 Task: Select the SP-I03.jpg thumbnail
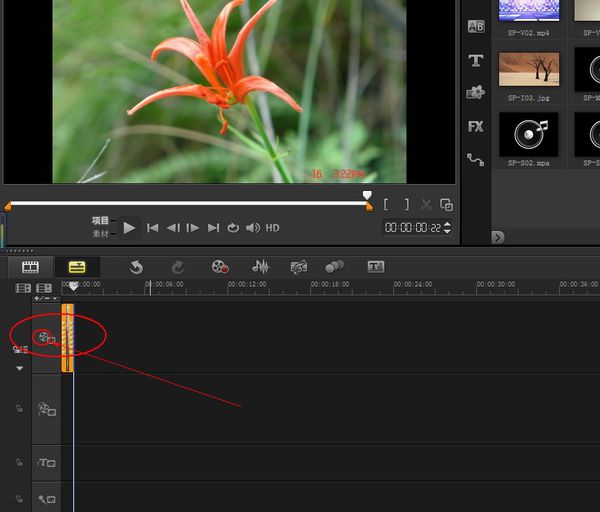coord(529,69)
